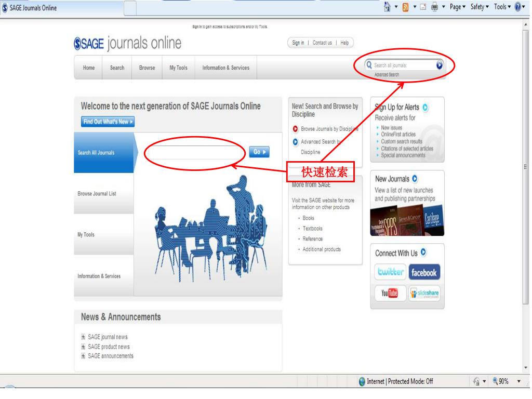532x399 pixels.
Task: Click the IE Home toolbar icon
Action: click(x=387, y=7)
